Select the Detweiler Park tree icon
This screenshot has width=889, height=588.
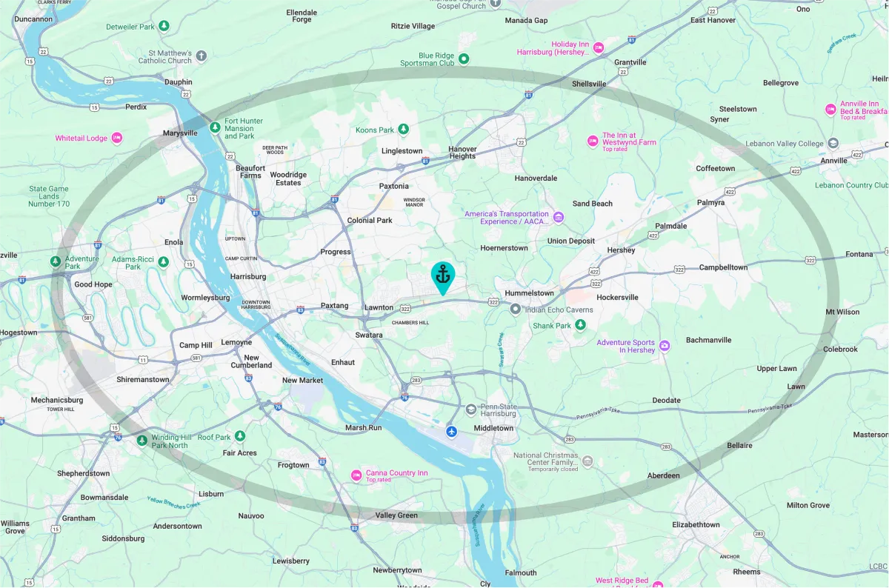click(164, 26)
